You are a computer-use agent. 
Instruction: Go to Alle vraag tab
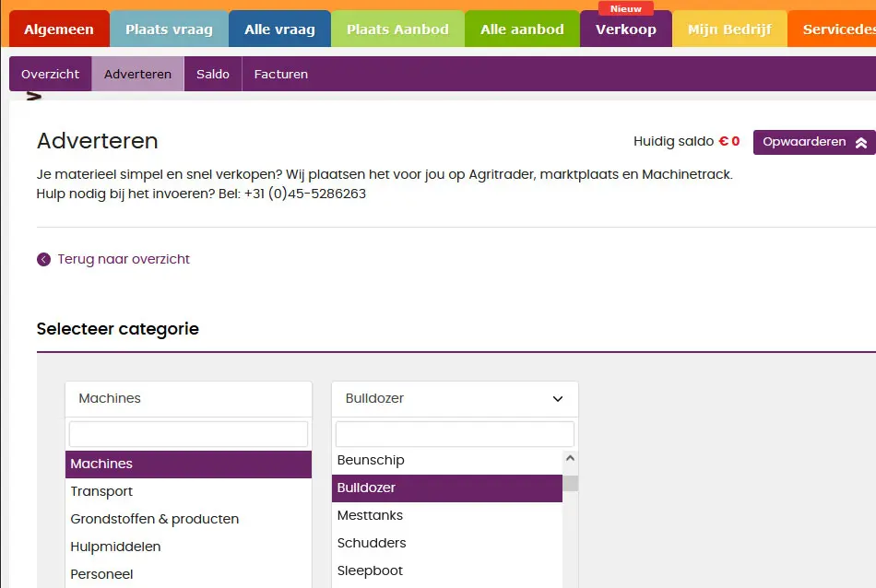[279, 29]
